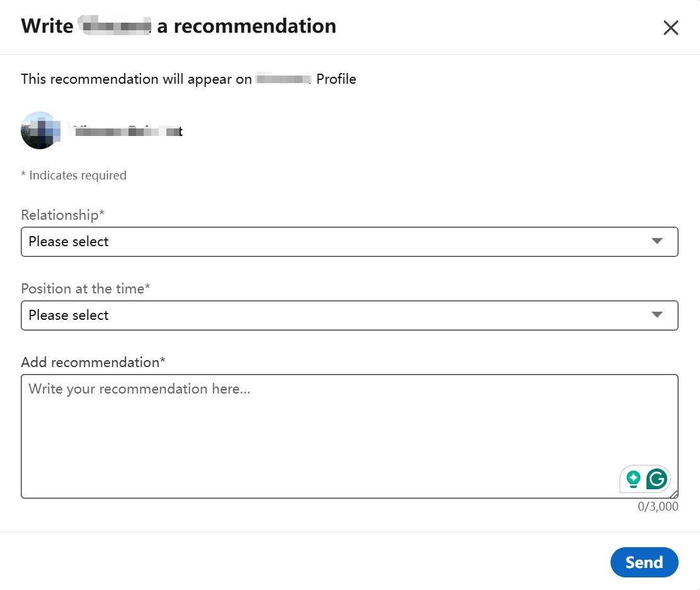Click the Relationship chevron arrow

[657, 241]
